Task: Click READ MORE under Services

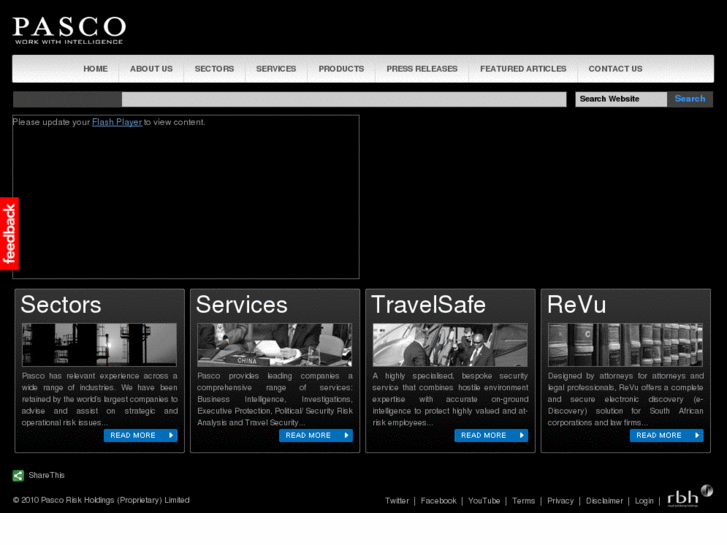Action: pos(316,436)
